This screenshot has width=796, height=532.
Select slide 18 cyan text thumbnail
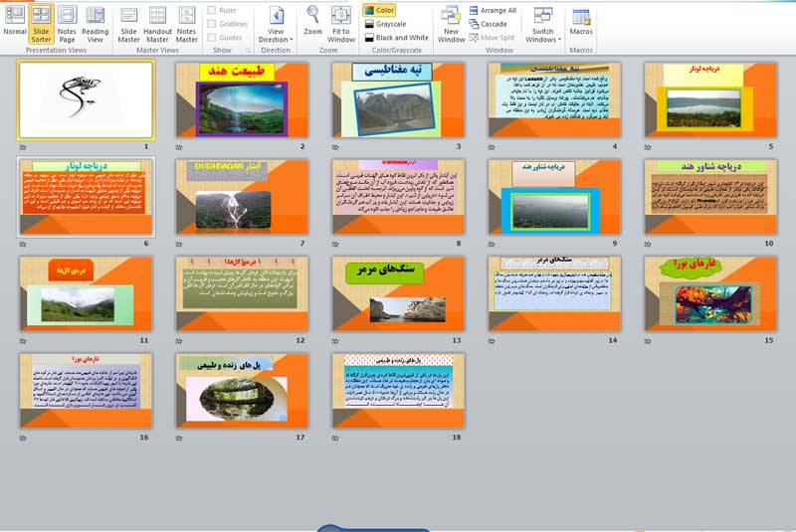[x=398, y=391]
